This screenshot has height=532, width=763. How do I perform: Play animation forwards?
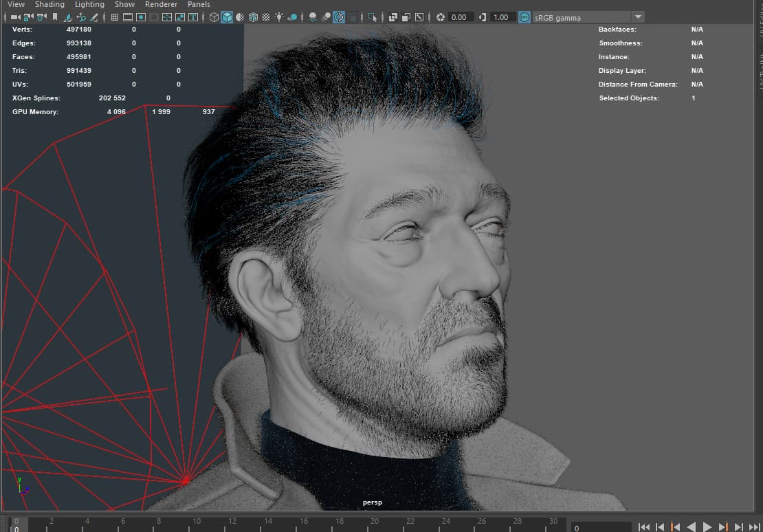tap(707, 527)
